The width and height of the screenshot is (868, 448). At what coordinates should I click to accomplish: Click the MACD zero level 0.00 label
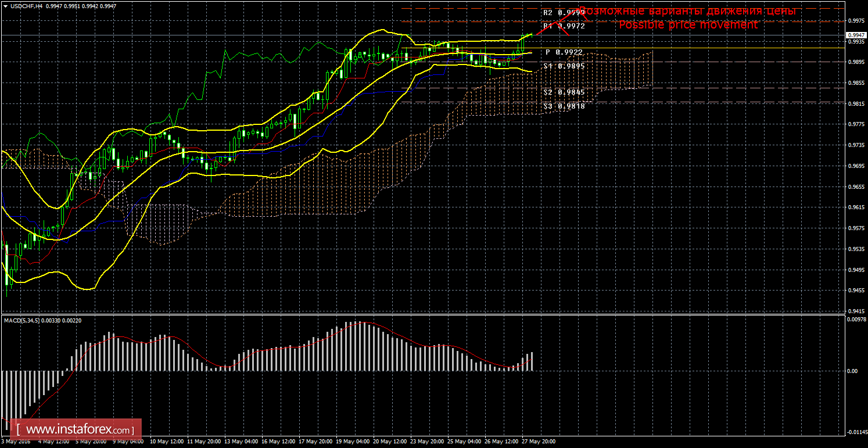click(x=852, y=371)
